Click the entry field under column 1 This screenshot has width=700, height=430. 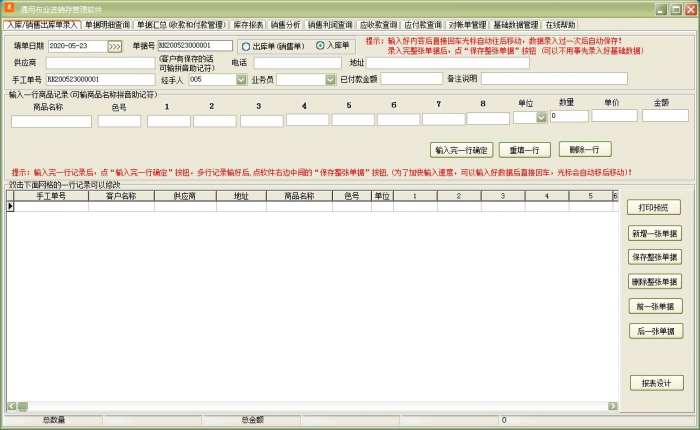click(x=169, y=121)
